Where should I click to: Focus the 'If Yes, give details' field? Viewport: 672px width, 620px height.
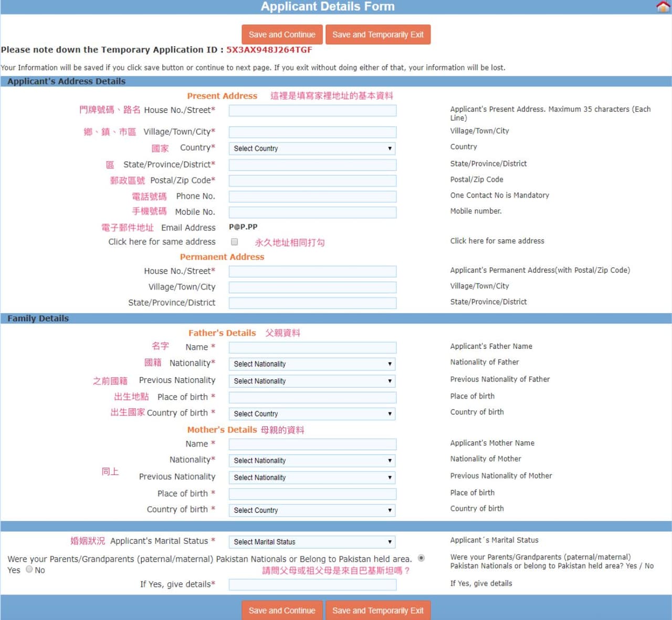(312, 584)
